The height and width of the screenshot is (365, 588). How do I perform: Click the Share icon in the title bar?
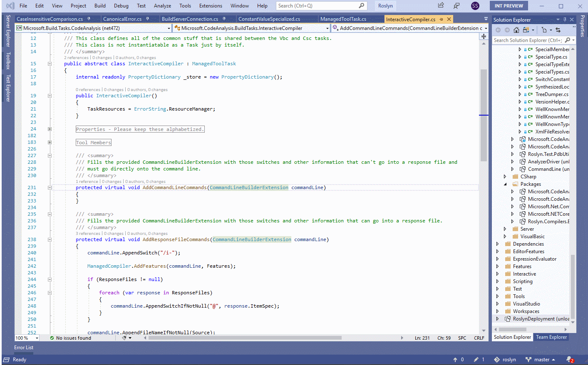pyautogui.click(x=440, y=5)
